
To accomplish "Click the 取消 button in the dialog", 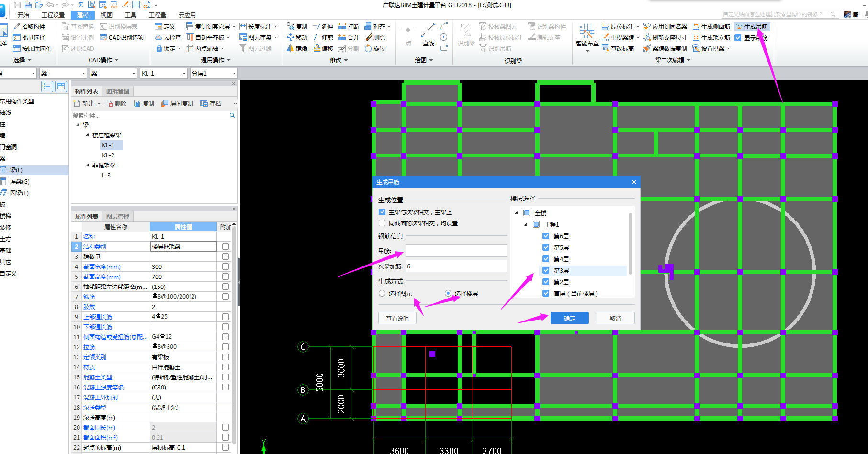I will [616, 318].
